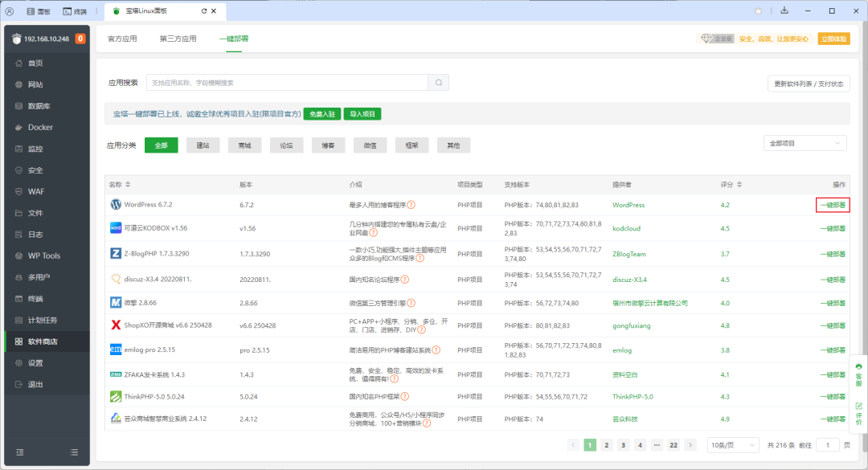This screenshot has width=868, height=470.
Task: Deploy WordPress using its 一键部署 button
Action: (x=833, y=205)
